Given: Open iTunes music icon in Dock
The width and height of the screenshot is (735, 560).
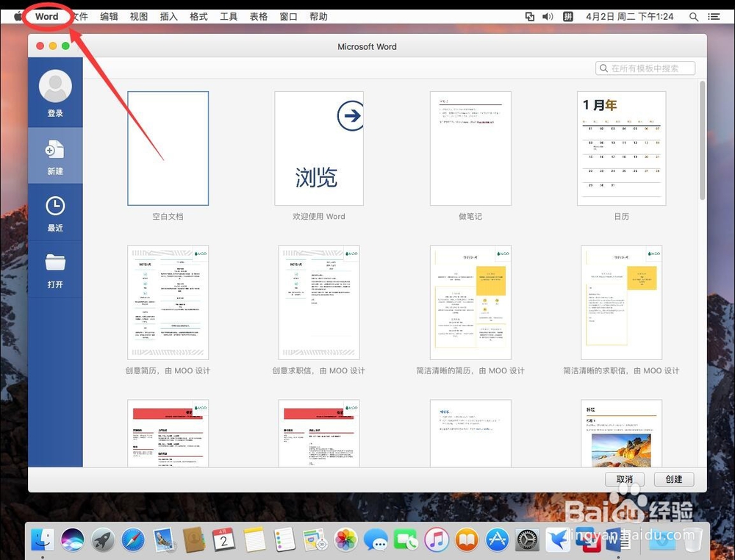Looking at the screenshot, I should (x=437, y=540).
